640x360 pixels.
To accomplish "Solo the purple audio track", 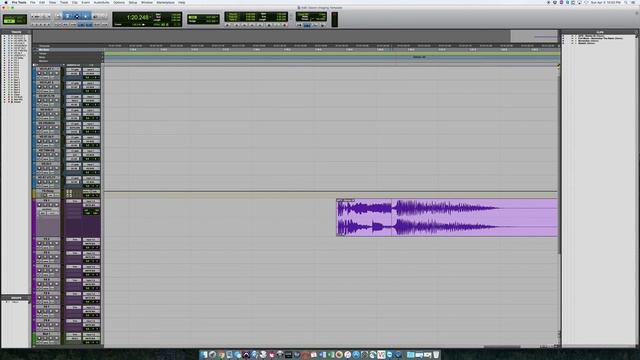I will click(x=51, y=205).
